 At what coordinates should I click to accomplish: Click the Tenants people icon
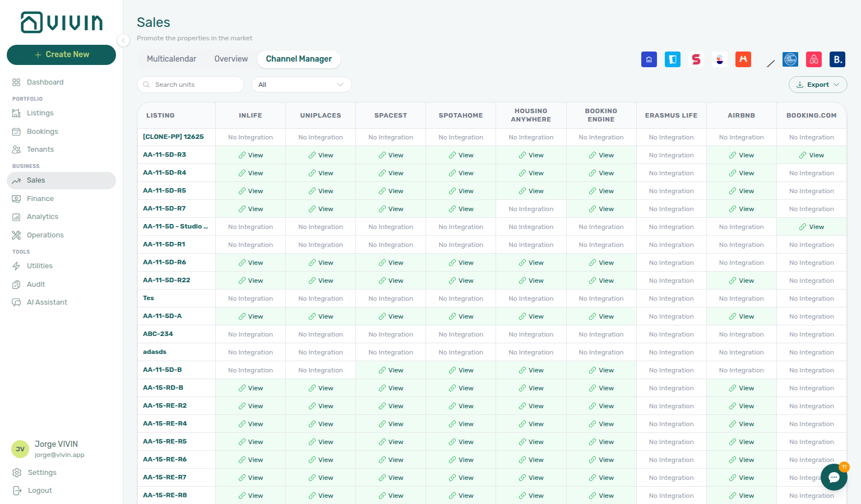(x=16, y=150)
